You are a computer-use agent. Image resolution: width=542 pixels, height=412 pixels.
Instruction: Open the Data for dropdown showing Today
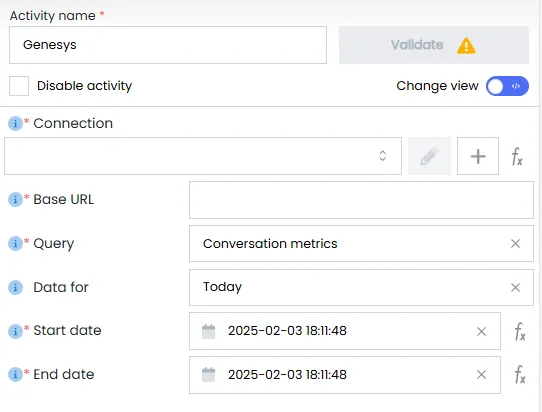pyautogui.click(x=361, y=287)
